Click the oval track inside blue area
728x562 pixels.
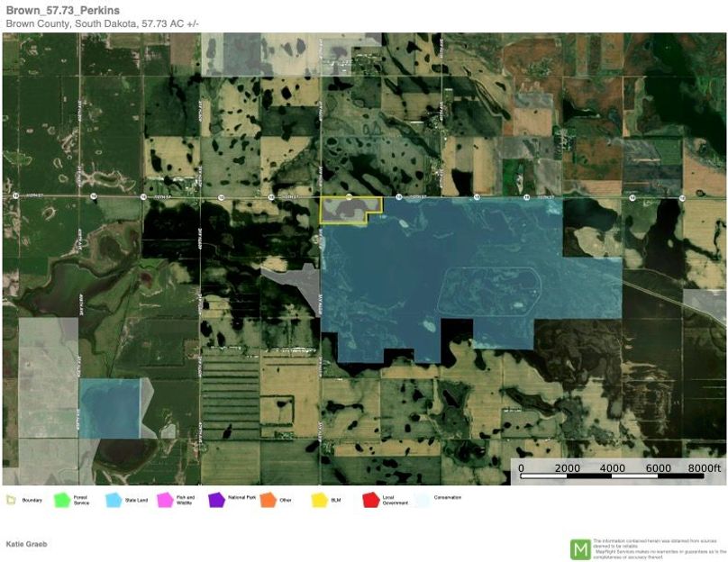point(487,293)
